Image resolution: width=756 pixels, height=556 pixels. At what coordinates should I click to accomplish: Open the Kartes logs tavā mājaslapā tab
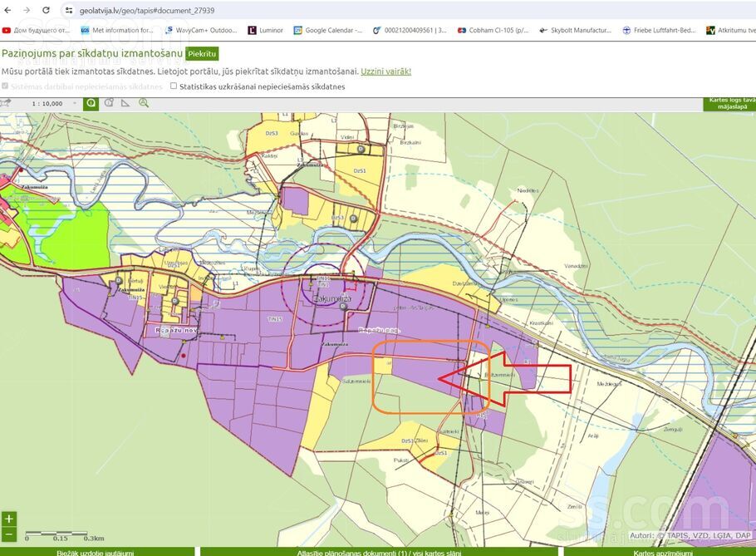[729, 104]
